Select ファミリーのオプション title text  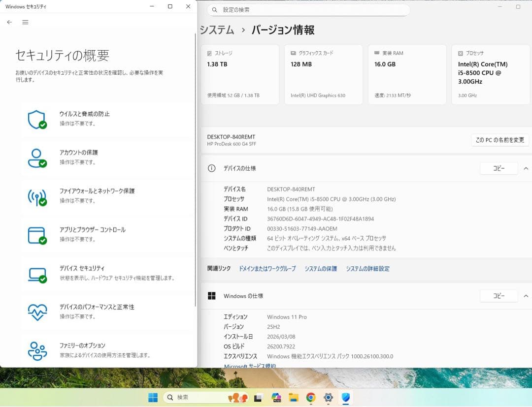(x=82, y=345)
